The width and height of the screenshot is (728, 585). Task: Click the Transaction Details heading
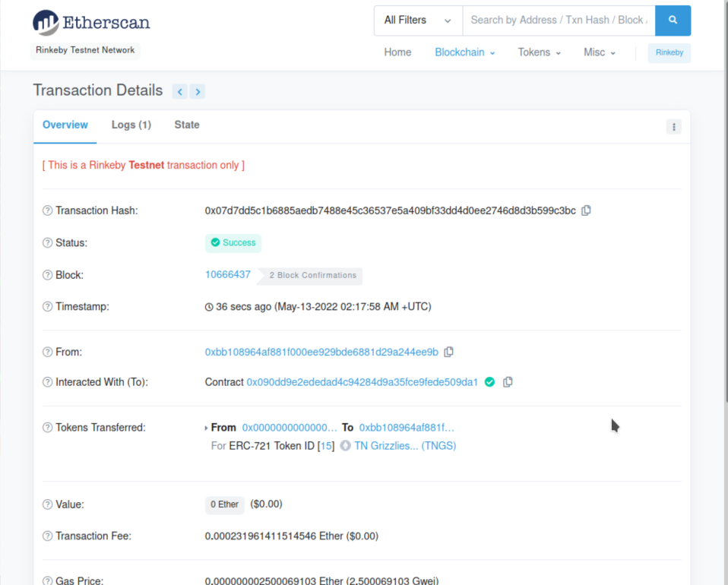98,90
